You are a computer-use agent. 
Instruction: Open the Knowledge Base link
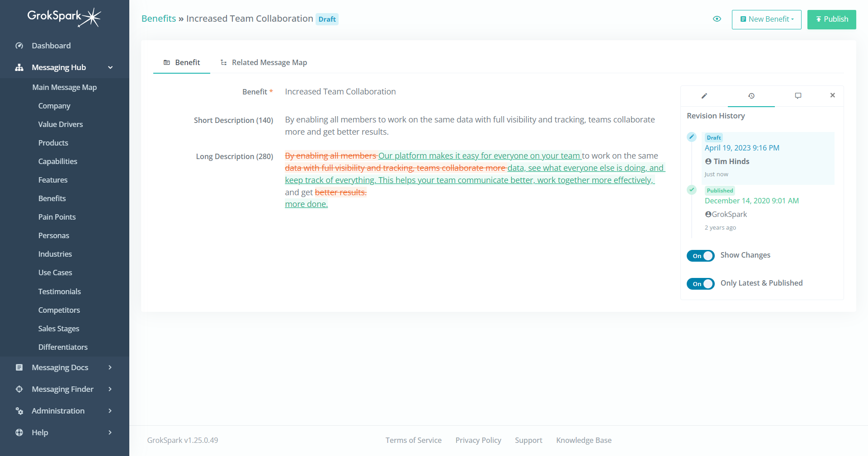[x=584, y=440]
